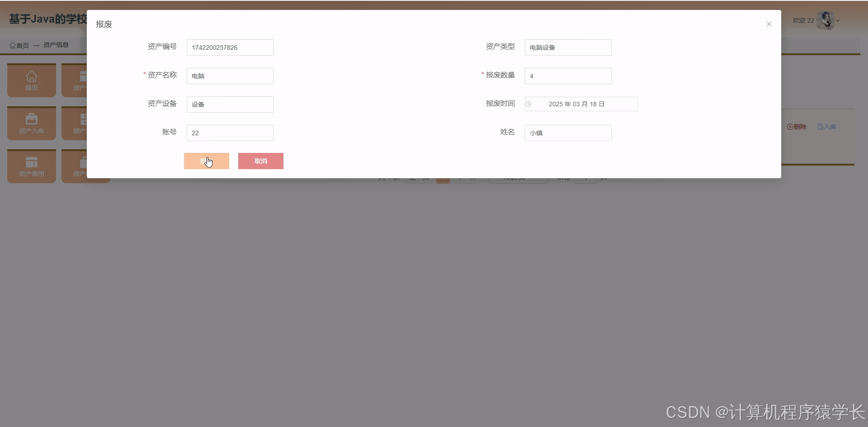Click the user avatar in the top bar

tap(826, 20)
